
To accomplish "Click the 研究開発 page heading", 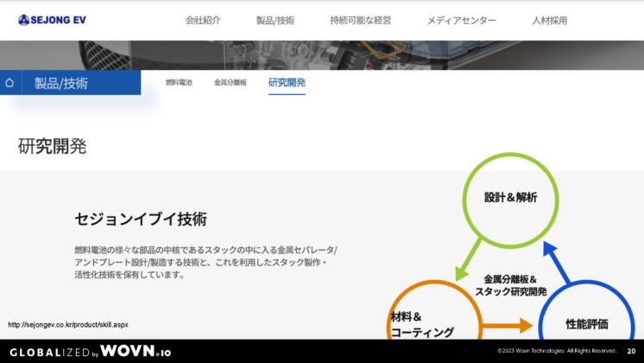I will tap(52, 146).
